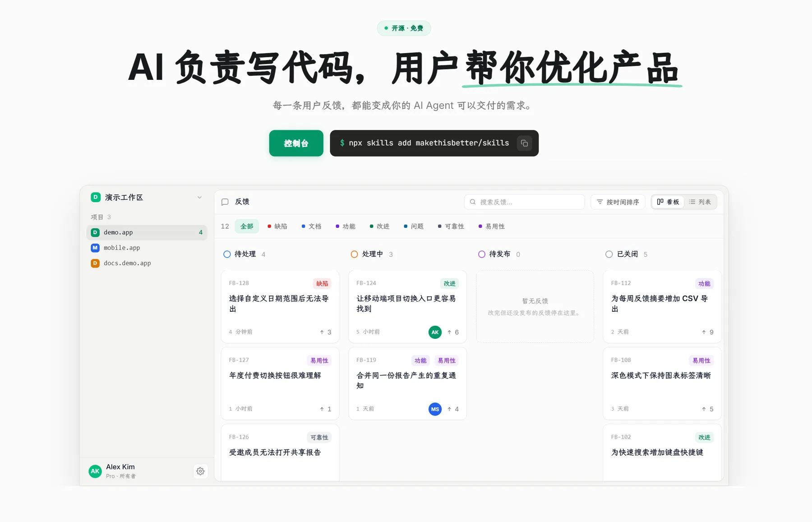Upvote card FB-119 arrow
This screenshot has width=812, height=522.
pos(449,409)
